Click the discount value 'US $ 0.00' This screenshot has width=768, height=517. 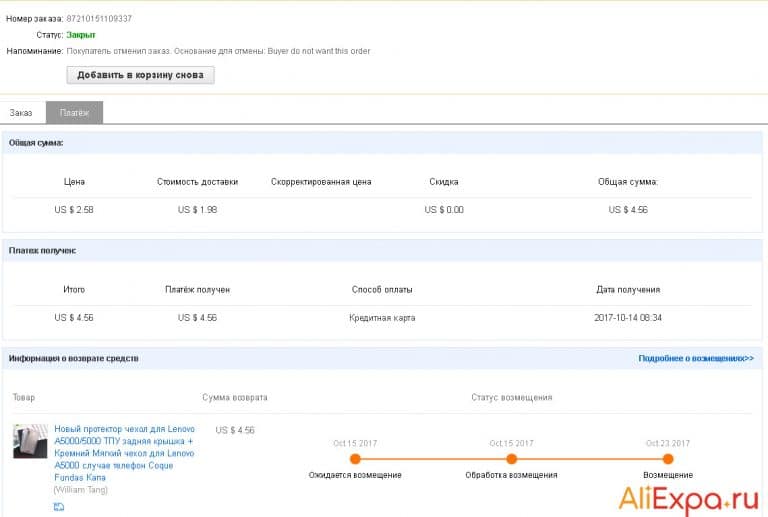click(x=444, y=210)
